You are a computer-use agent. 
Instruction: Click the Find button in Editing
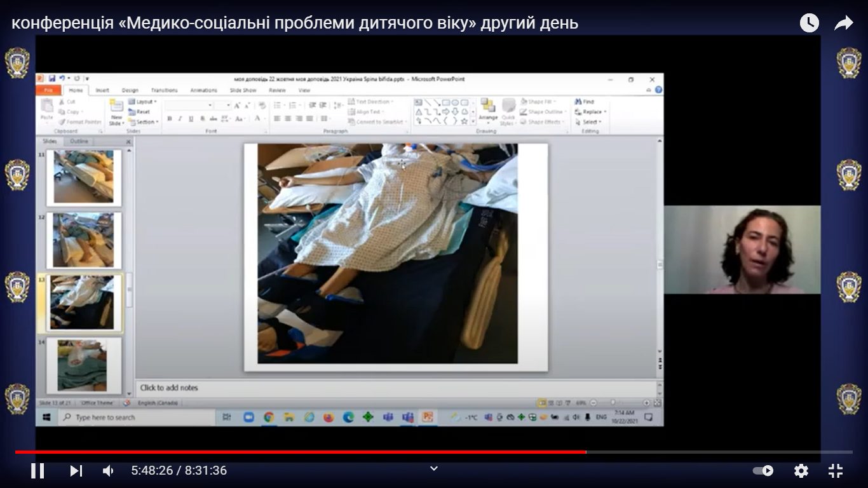tap(585, 102)
